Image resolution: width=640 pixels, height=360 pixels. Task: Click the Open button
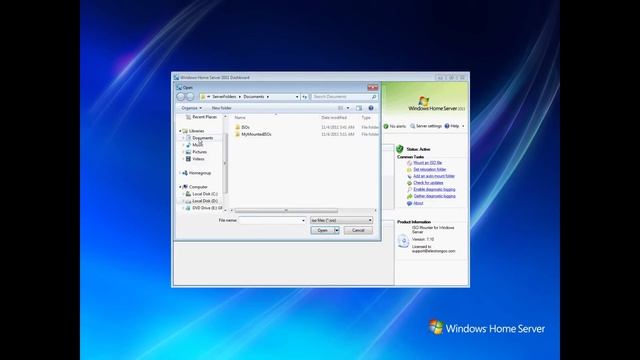(322, 231)
